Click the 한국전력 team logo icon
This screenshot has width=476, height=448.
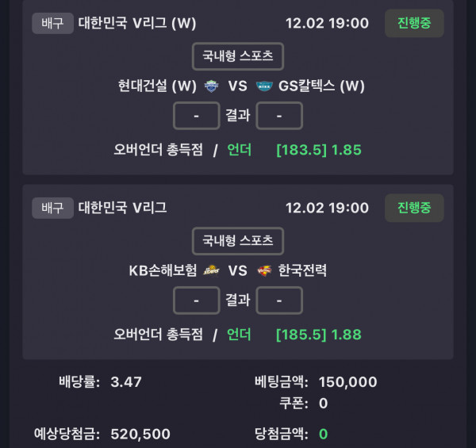[x=264, y=270]
